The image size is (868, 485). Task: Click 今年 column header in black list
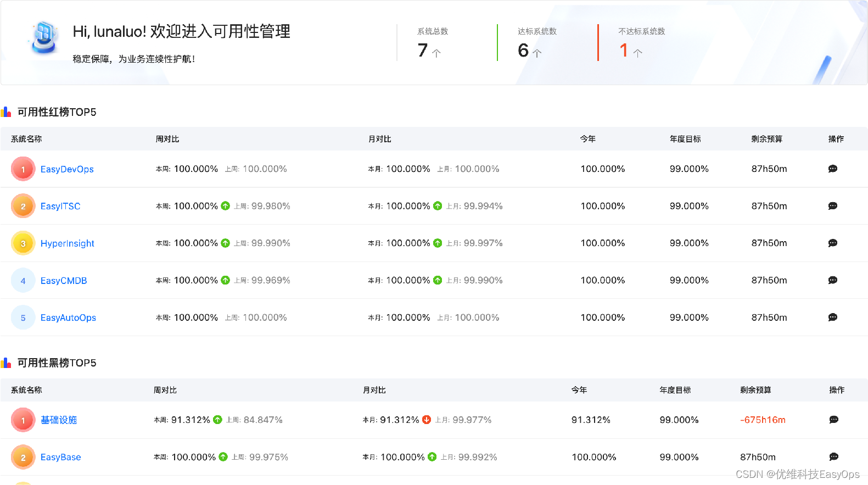point(579,390)
